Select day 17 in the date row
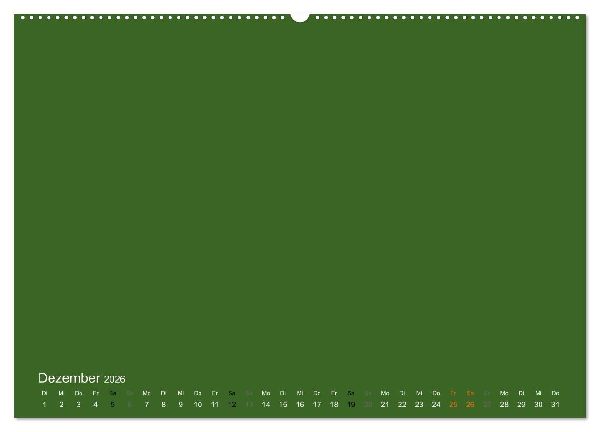The height and width of the screenshot is (432, 600). tap(317, 404)
